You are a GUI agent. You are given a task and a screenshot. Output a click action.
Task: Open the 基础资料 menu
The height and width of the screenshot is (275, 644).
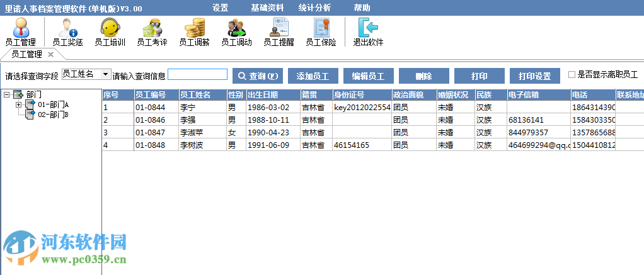[x=267, y=8]
